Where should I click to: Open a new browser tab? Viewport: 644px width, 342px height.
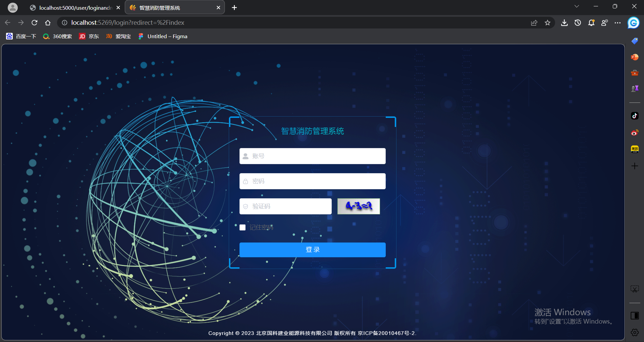click(234, 8)
